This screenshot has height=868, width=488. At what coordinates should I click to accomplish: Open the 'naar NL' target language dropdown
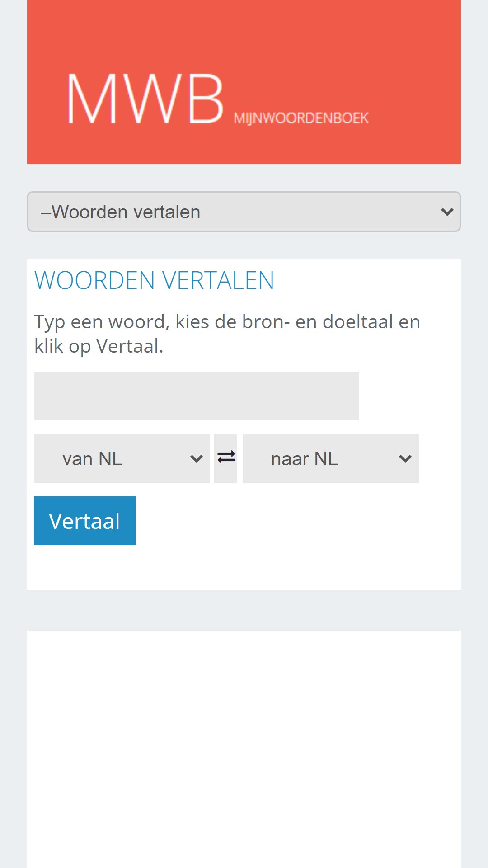point(331,458)
